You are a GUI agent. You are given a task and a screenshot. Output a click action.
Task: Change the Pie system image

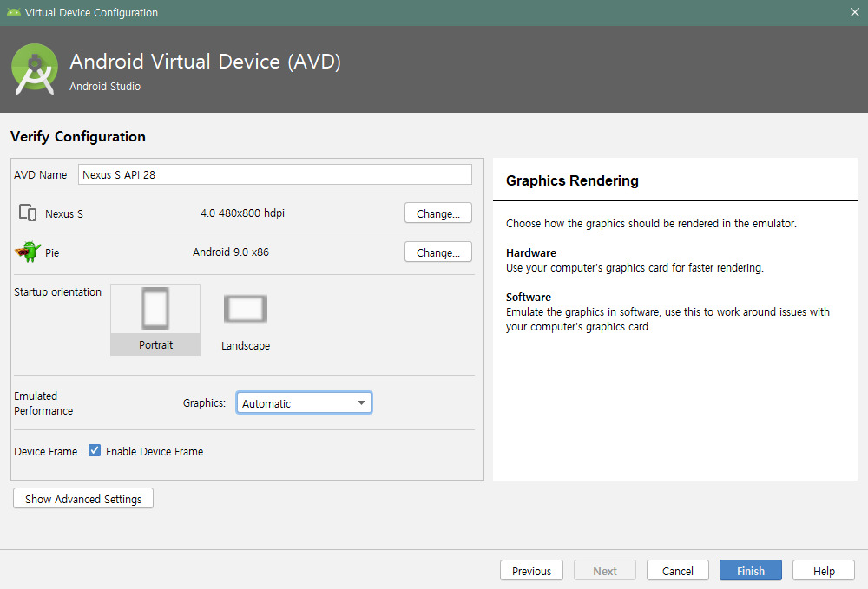pyautogui.click(x=437, y=252)
